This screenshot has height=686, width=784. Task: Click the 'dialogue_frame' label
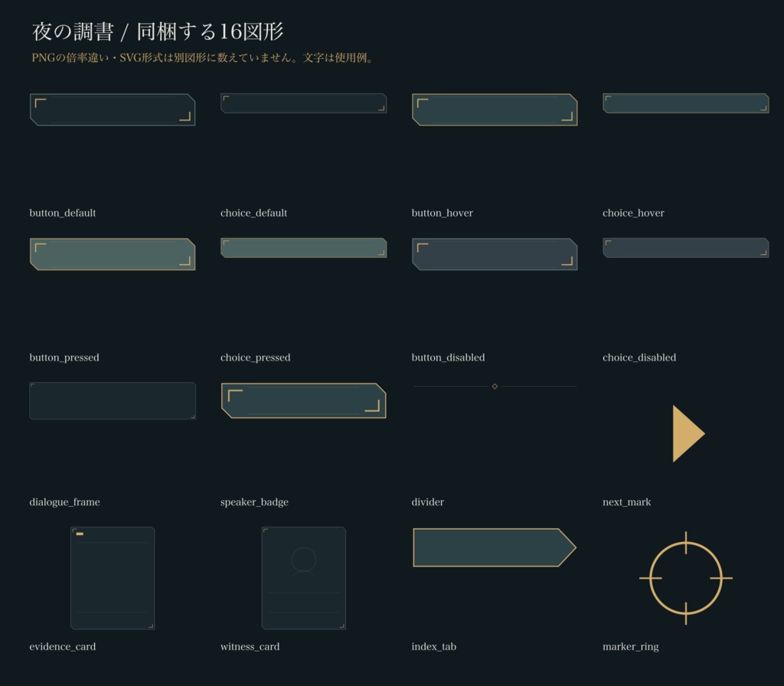64,502
